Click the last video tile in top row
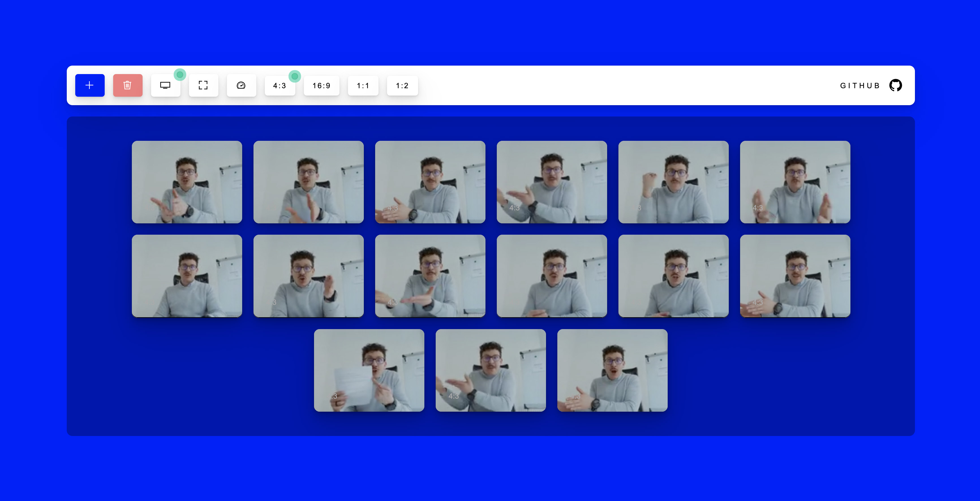Viewport: 980px width, 501px height. pyautogui.click(x=795, y=182)
